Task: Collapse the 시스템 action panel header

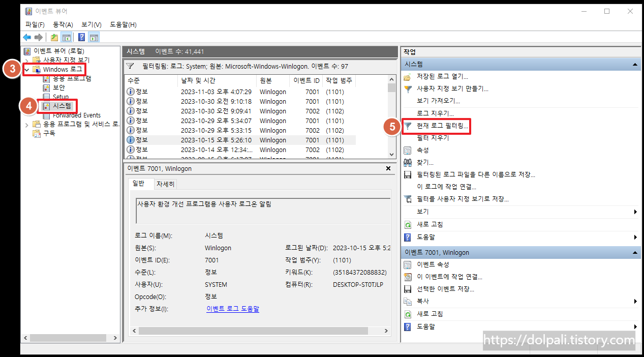Action: (634, 64)
